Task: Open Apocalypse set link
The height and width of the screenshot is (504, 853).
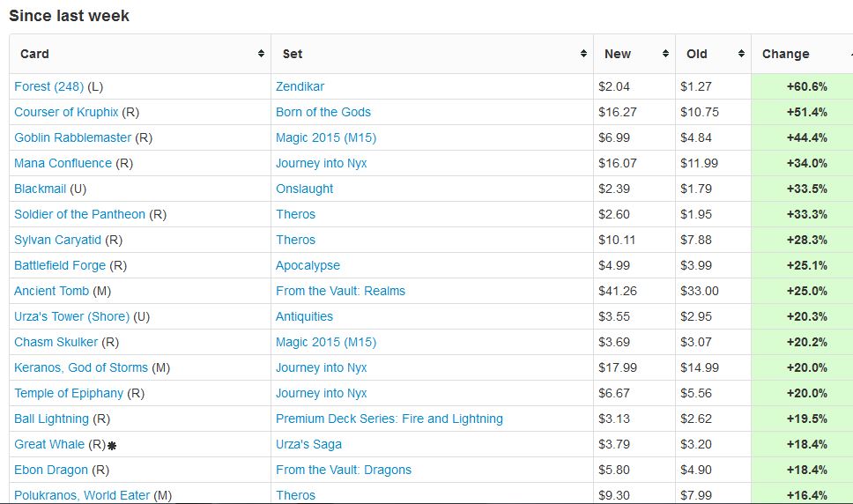Action: (308, 265)
